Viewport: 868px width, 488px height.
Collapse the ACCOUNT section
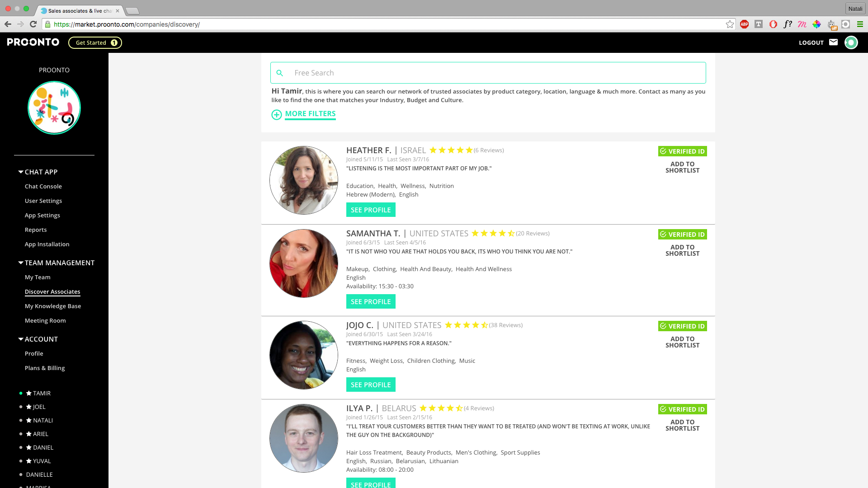click(x=20, y=339)
